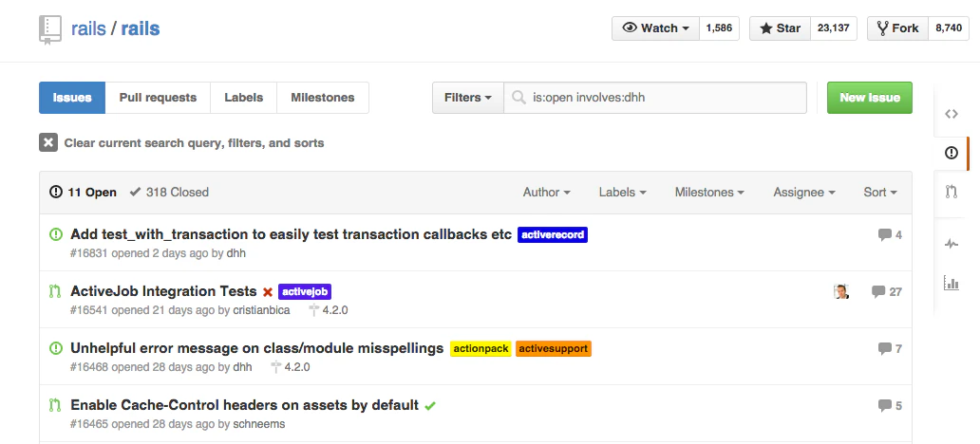Go to the rails owner link

click(88, 28)
